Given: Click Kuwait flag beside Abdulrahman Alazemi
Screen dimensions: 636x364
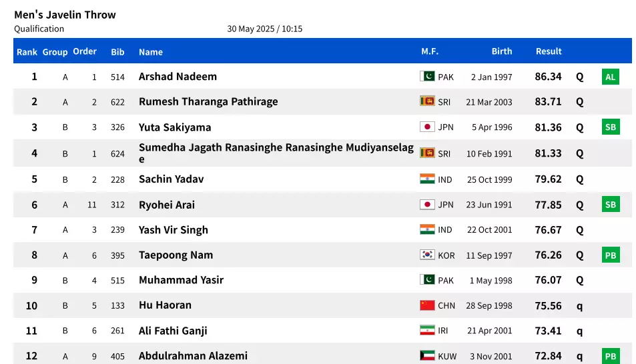Looking at the screenshot, I should point(427,356).
